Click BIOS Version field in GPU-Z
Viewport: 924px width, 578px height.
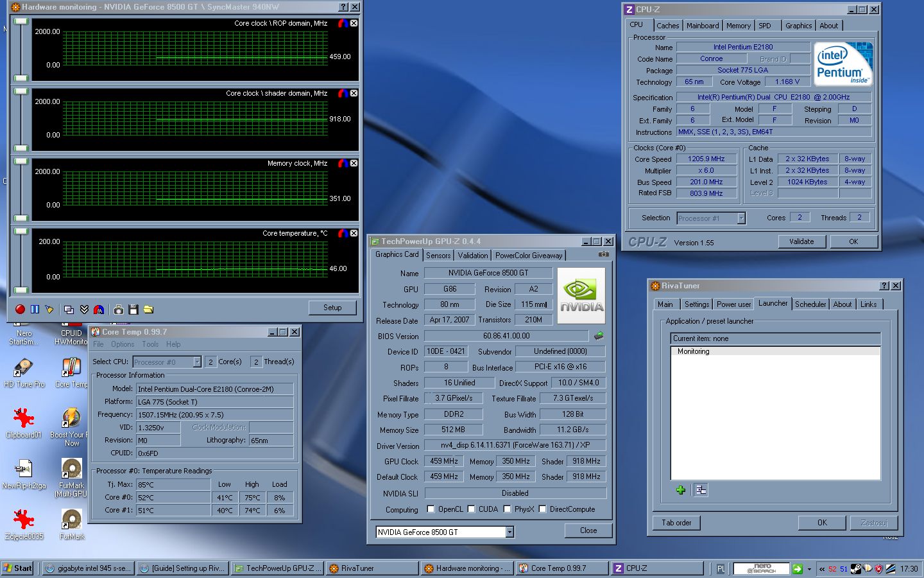coord(506,336)
